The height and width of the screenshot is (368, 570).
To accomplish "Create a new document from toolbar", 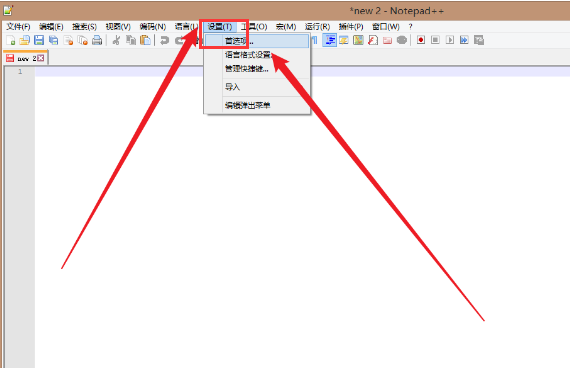I will pos(11,40).
